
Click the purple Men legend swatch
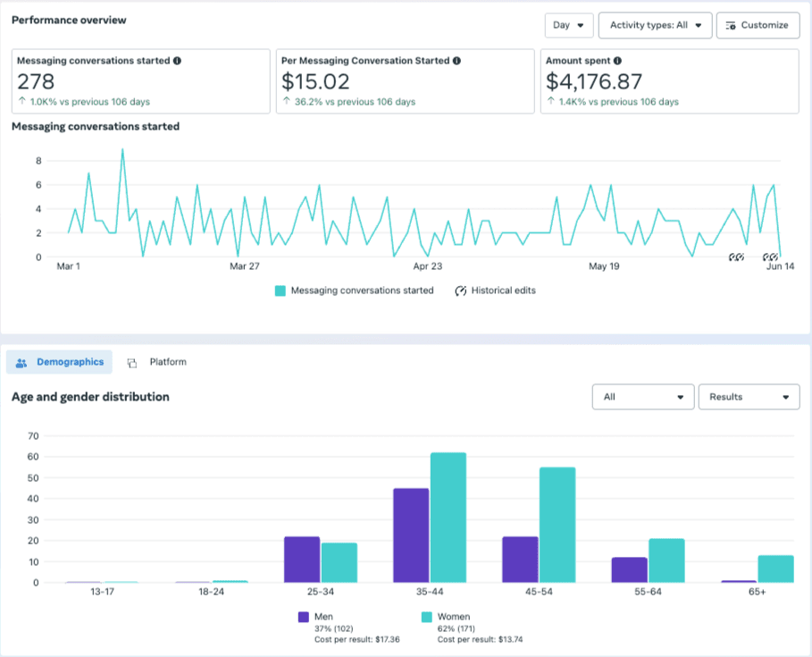pyautogui.click(x=304, y=617)
